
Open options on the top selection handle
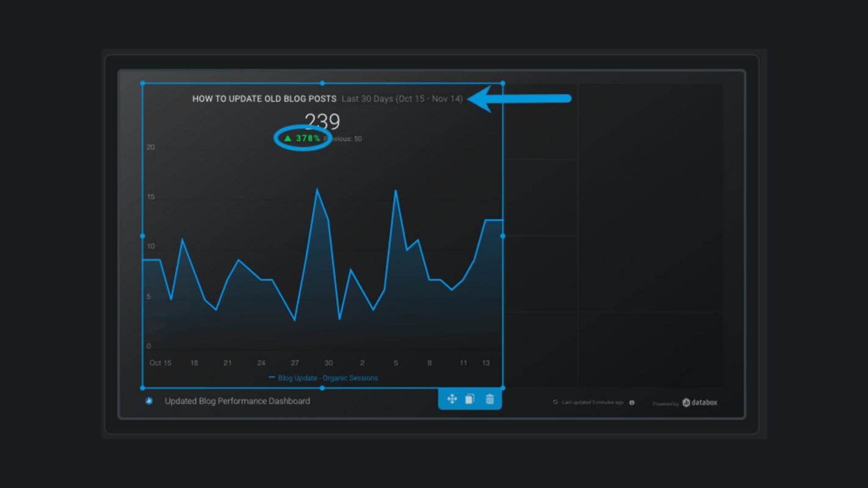(322, 83)
